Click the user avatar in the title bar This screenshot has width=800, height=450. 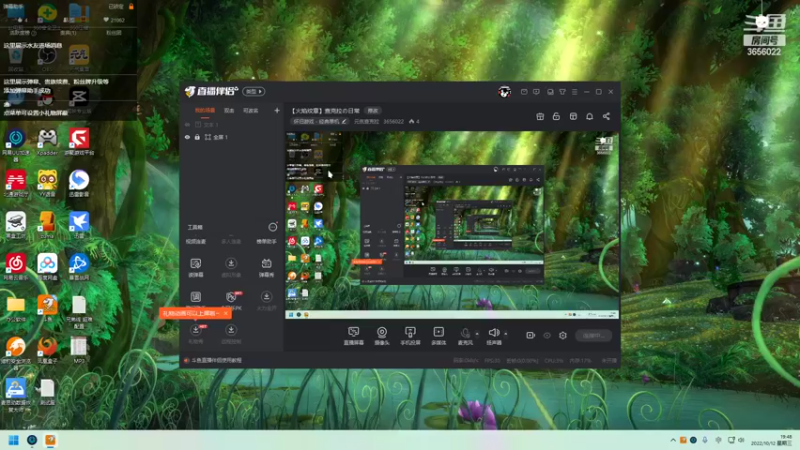[505, 92]
